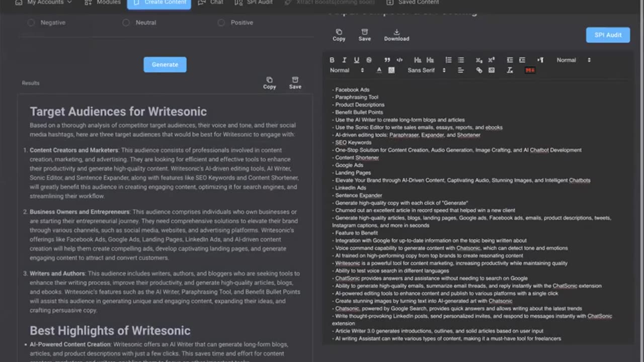Click the 'Target Audiences for Writesonic' heading
The image size is (644, 362).
pyautogui.click(x=118, y=112)
